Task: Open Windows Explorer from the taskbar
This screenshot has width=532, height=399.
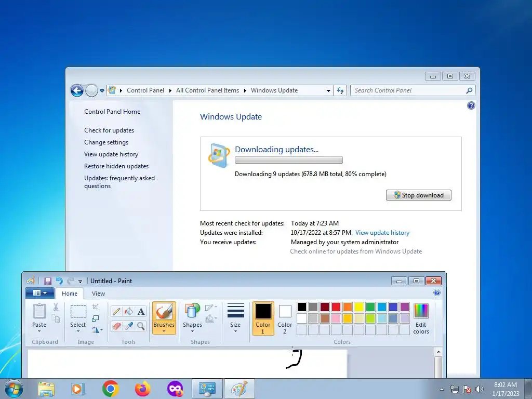Action: pyautogui.click(x=46, y=389)
